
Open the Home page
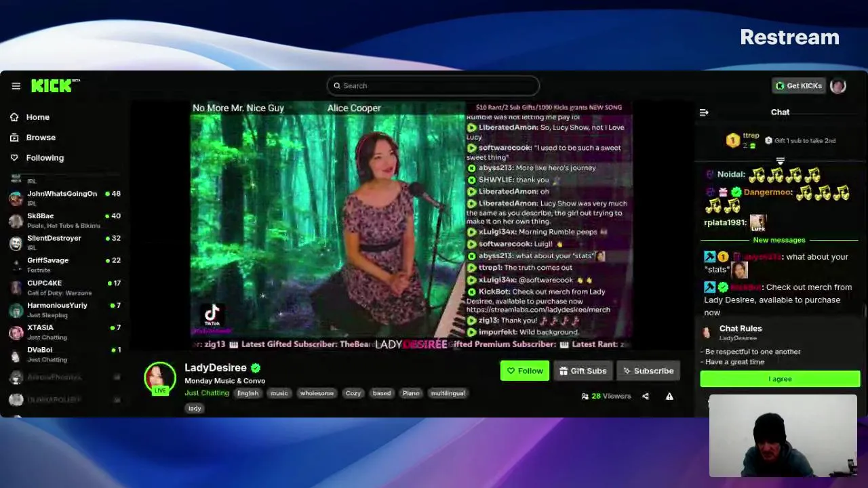coord(38,117)
